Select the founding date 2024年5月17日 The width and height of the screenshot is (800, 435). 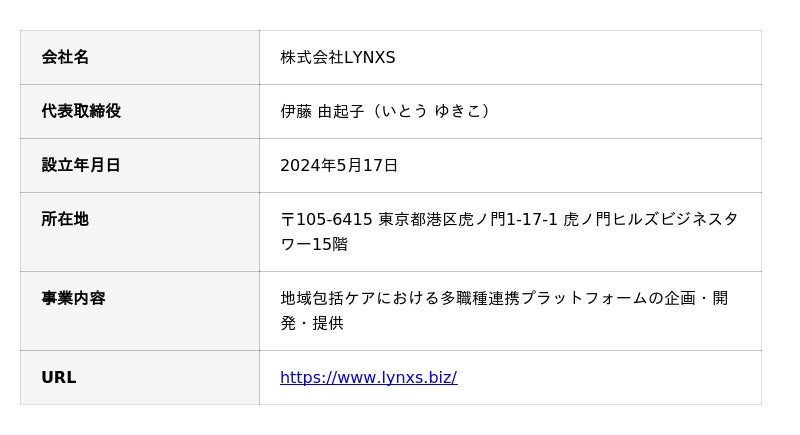pyautogui.click(x=339, y=165)
